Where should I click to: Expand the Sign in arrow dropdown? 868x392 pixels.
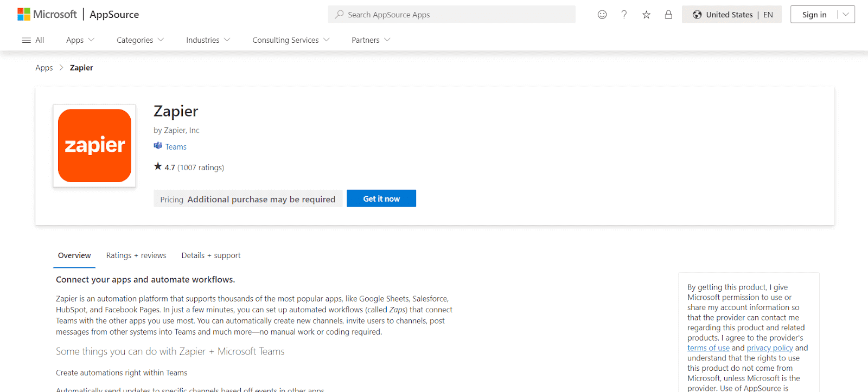pyautogui.click(x=846, y=15)
